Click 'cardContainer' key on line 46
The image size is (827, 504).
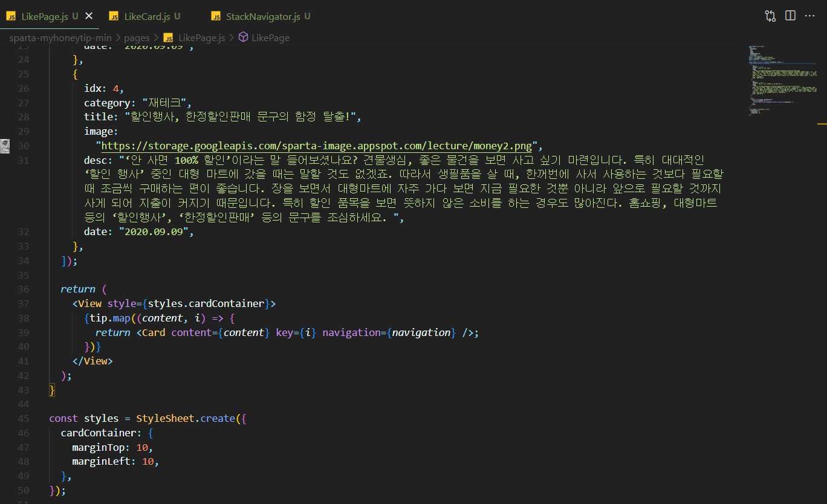[99, 433]
